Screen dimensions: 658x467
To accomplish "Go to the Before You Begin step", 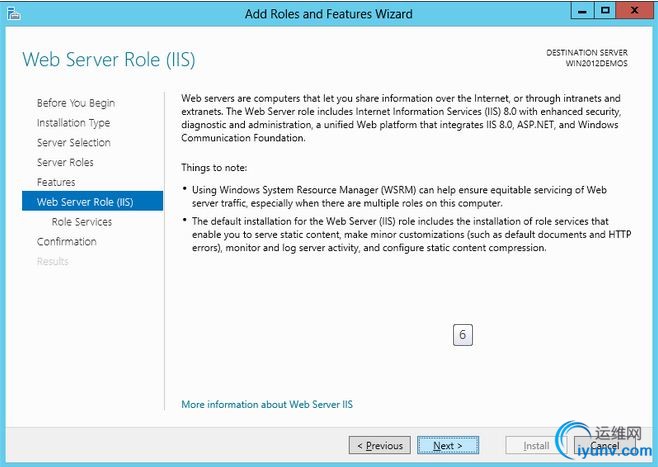I will click(x=76, y=103).
